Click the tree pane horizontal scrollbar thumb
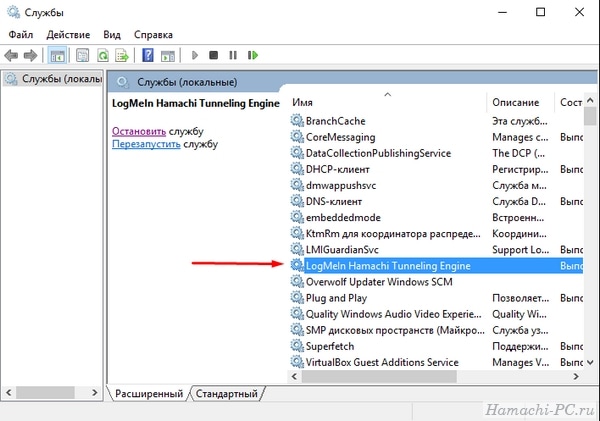 click(x=45, y=393)
